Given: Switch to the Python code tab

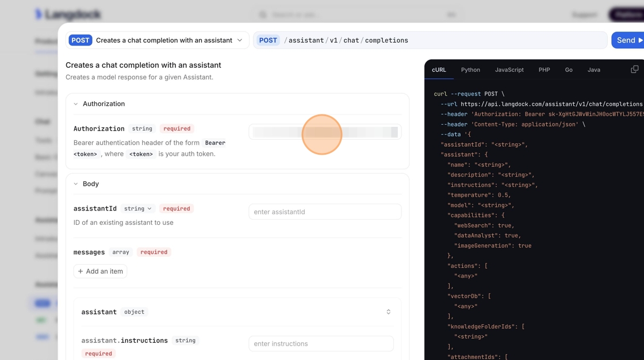Looking at the screenshot, I should pos(470,70).
